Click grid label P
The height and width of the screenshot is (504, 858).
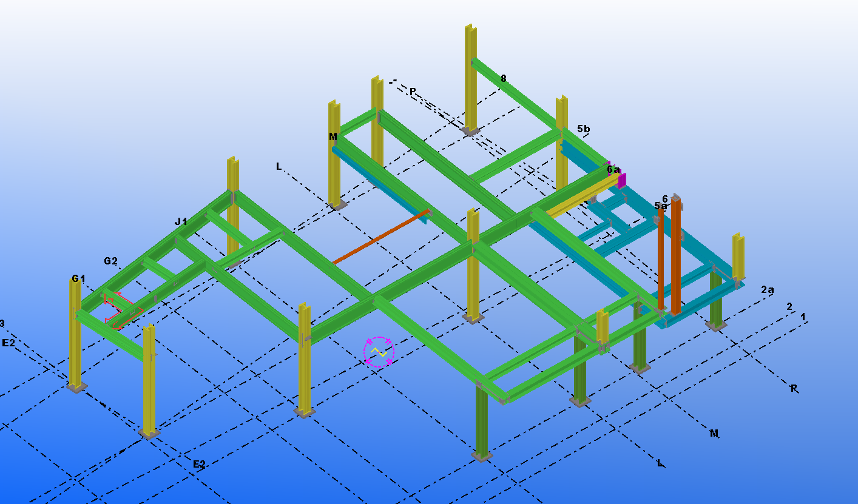coord(413,92)
